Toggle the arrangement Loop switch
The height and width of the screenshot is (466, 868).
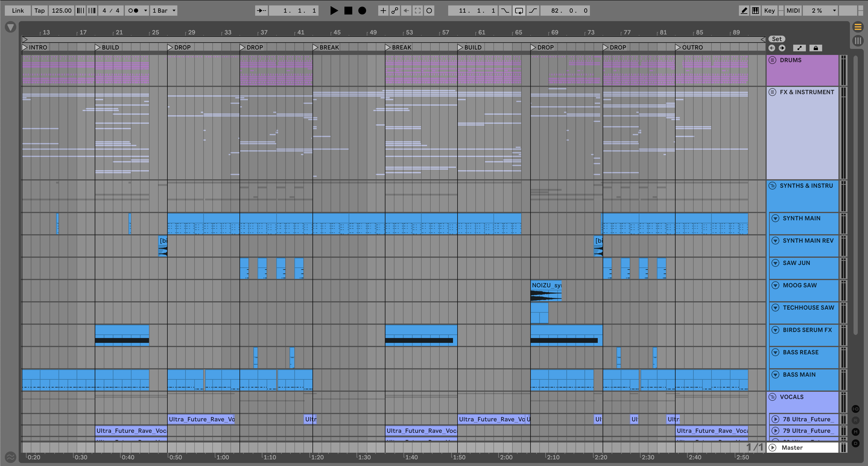pos(519,11)
